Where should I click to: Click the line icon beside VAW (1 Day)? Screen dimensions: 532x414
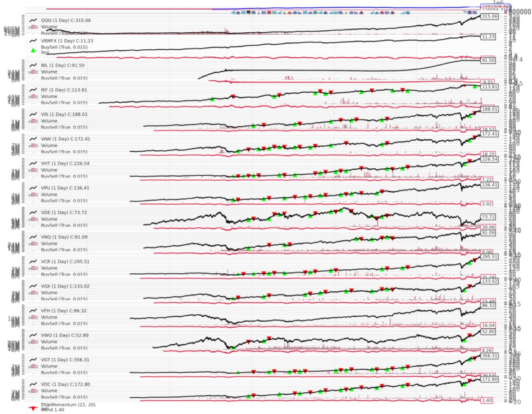33,139
